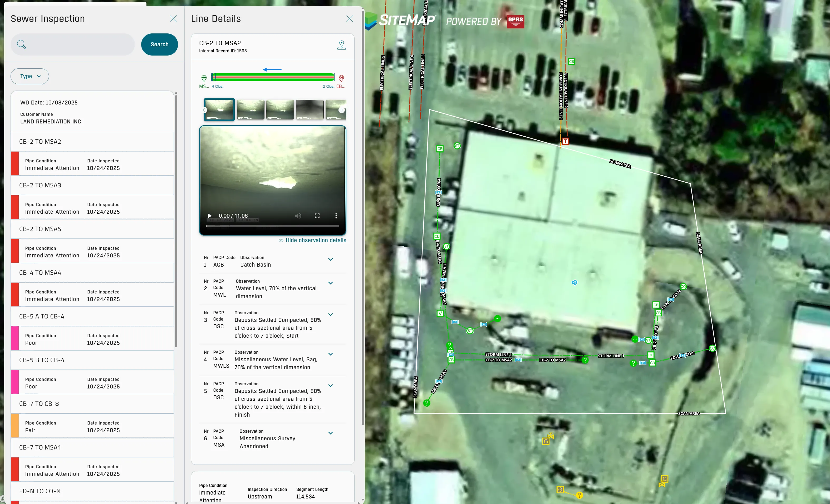This screenshot has width=830, height=504.
Task: Toggle fullscreen mode on the video player
Action: [x=317, y=216]
